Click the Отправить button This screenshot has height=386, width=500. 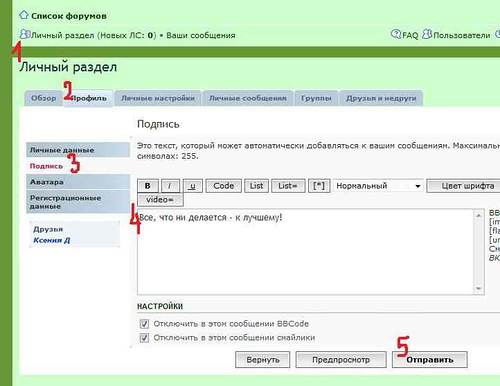coord(430,360)
